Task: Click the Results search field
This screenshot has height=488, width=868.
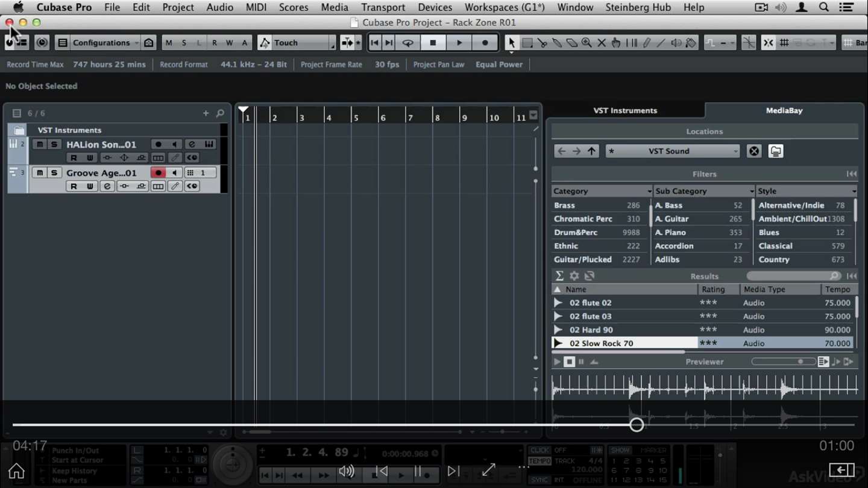Action: click(793, 276)
